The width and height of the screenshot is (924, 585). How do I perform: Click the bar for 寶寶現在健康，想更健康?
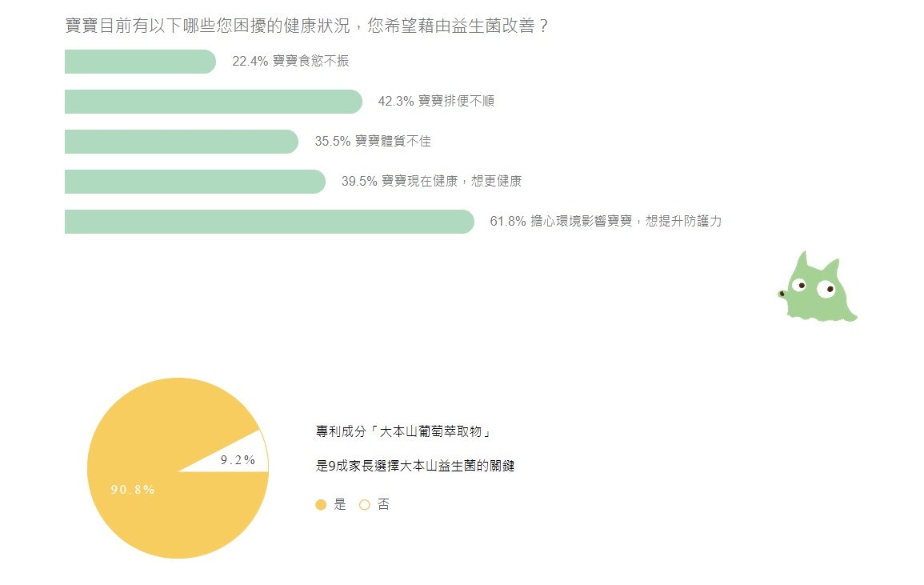pyautogui.click(x=194, y=182)
